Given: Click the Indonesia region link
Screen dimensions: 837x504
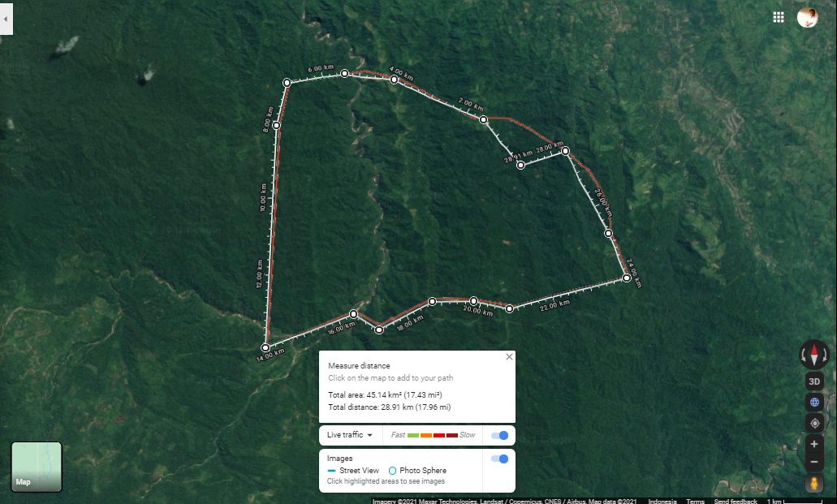Looking at the screenshot, I should click(x=662, y=501).
